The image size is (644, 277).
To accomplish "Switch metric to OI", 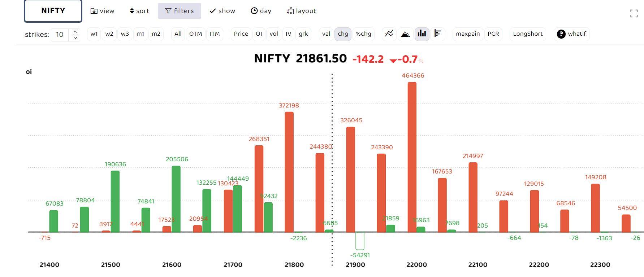I will [259, 34].
